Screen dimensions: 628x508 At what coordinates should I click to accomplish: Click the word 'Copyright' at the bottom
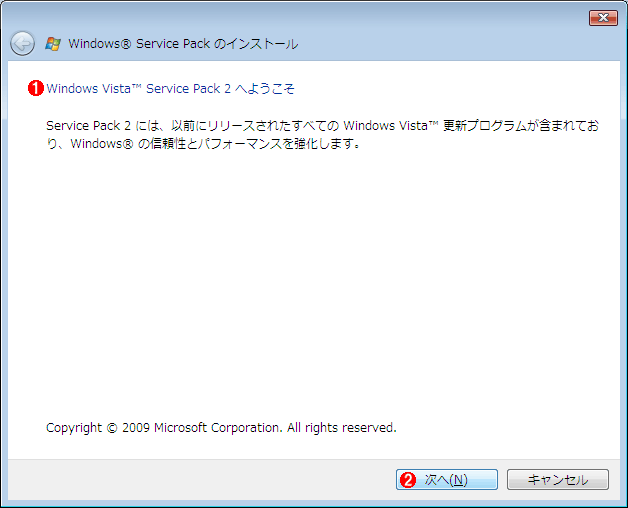coord(74,428)
